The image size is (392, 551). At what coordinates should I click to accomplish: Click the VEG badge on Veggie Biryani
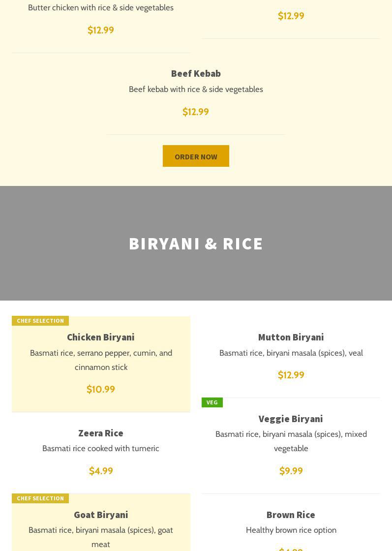click(x=212, y=402)
